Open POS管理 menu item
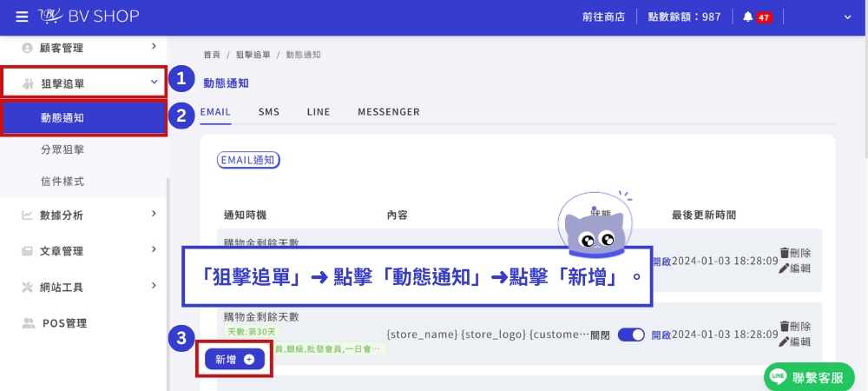This screenshot has height=391, width=868. (65, 323)
